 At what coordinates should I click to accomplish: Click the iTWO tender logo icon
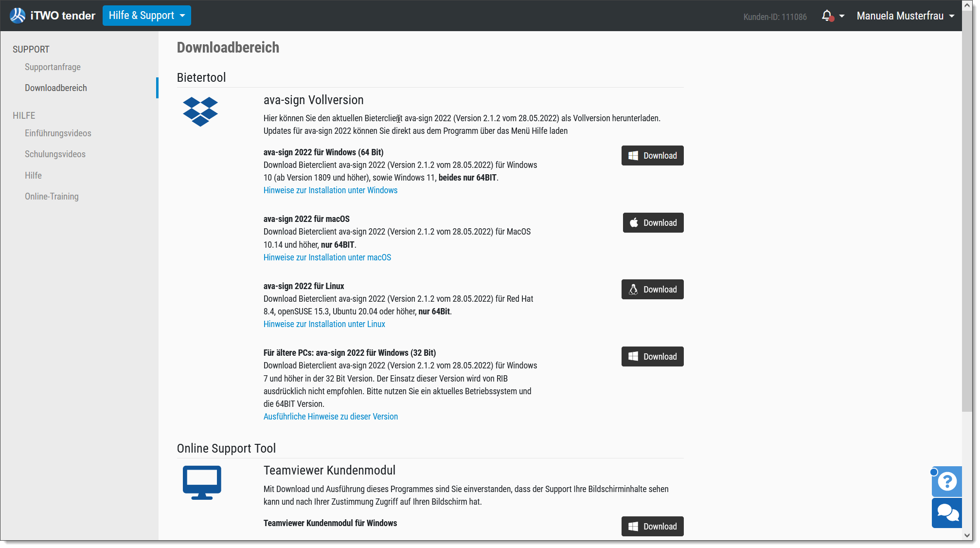pyautogui.click(x=17, y=15)
